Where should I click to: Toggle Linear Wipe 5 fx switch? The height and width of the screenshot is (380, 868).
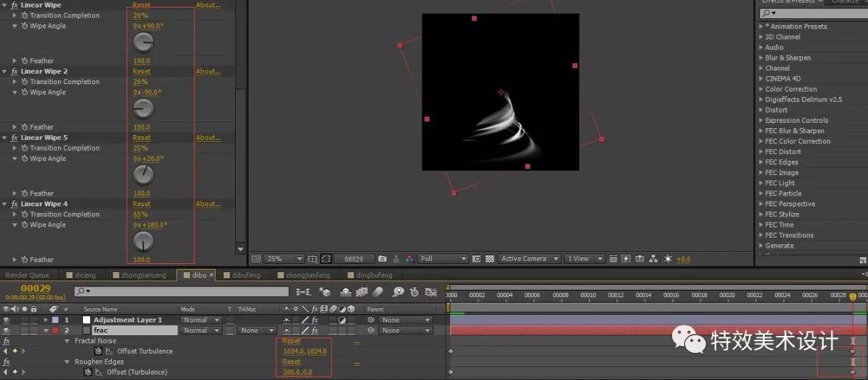click(x=14, y=138)
